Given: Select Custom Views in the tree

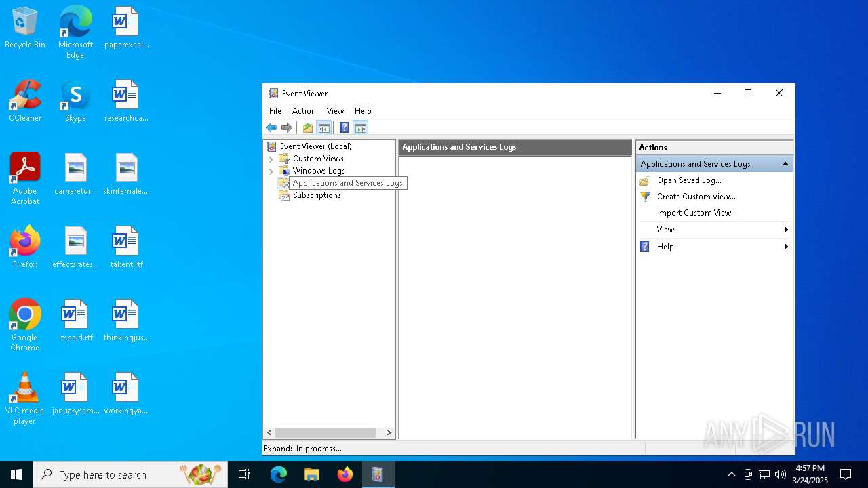Looking at the screenshot, I should coord(318,158).
